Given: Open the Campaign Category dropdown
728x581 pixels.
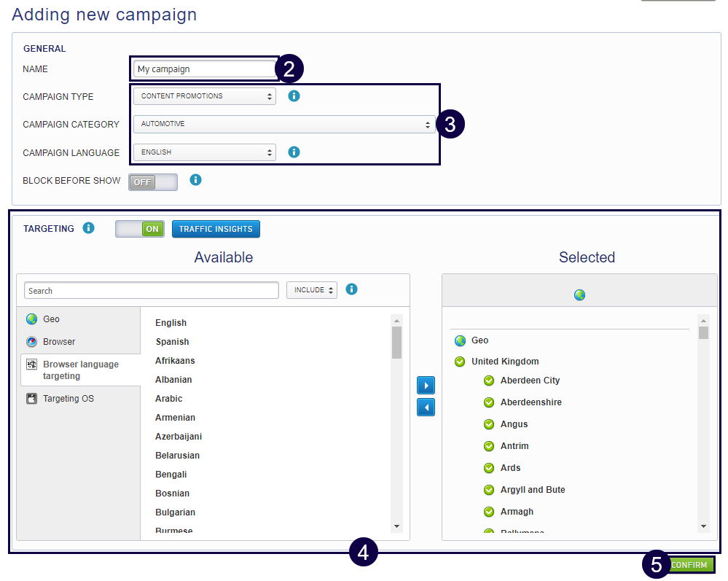Looking at the screenshot, I should pyautogui.click(x=284, y=124).
